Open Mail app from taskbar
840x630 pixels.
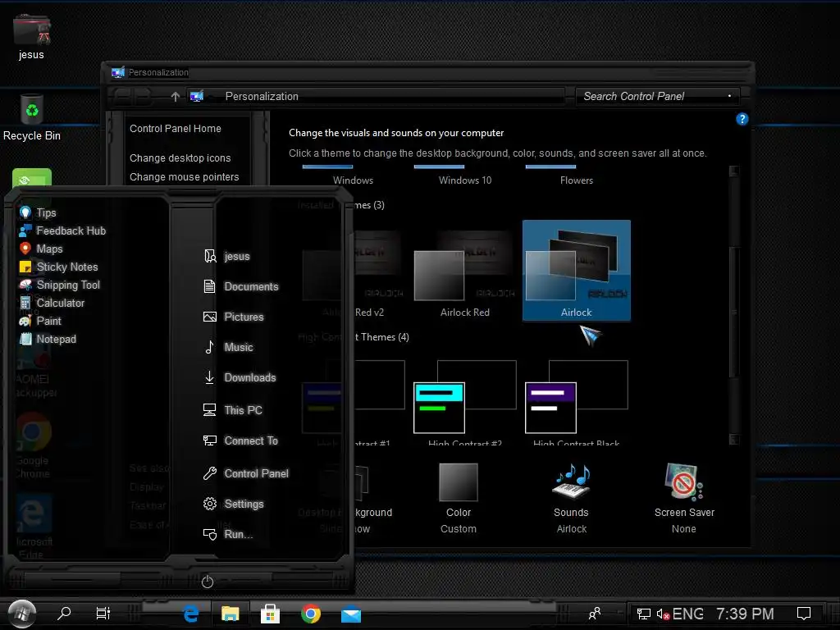coord(351,614)
